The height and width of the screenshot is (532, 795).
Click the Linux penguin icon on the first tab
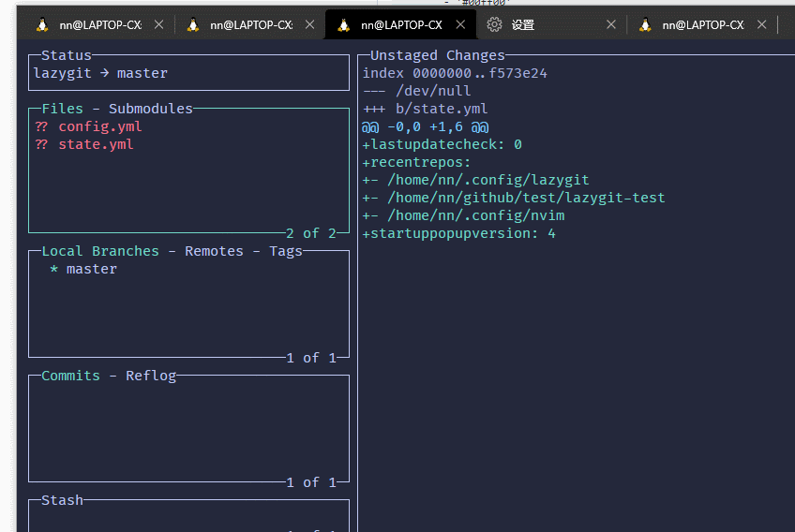coord(42,24)
